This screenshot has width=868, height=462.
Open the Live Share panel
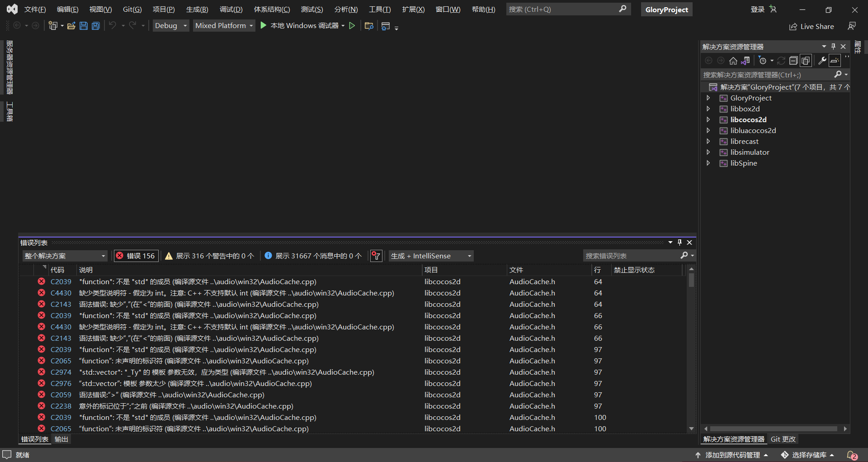point(811,26)
